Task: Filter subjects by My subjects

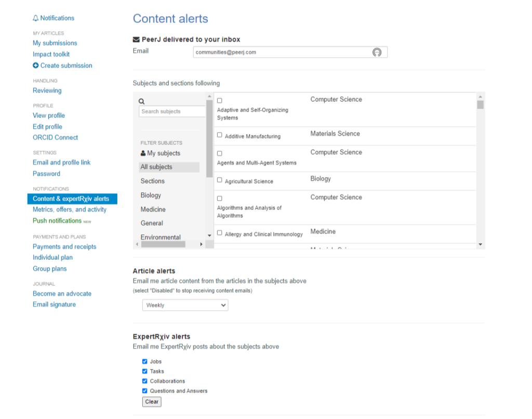Action: click(161, 153)
